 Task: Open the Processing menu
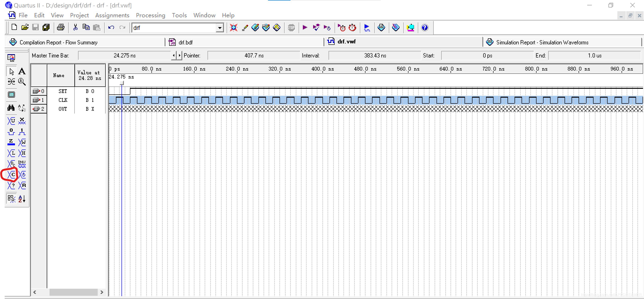point(150,15)
